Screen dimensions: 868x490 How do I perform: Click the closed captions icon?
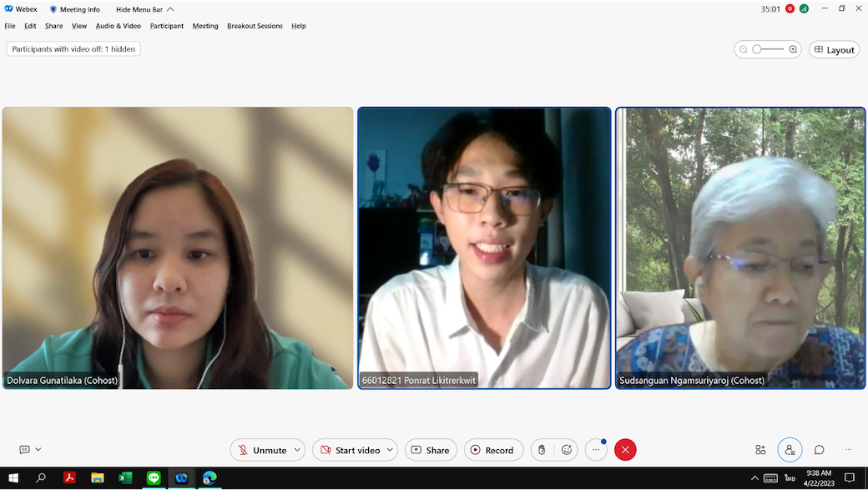click(x=24, y=449)
